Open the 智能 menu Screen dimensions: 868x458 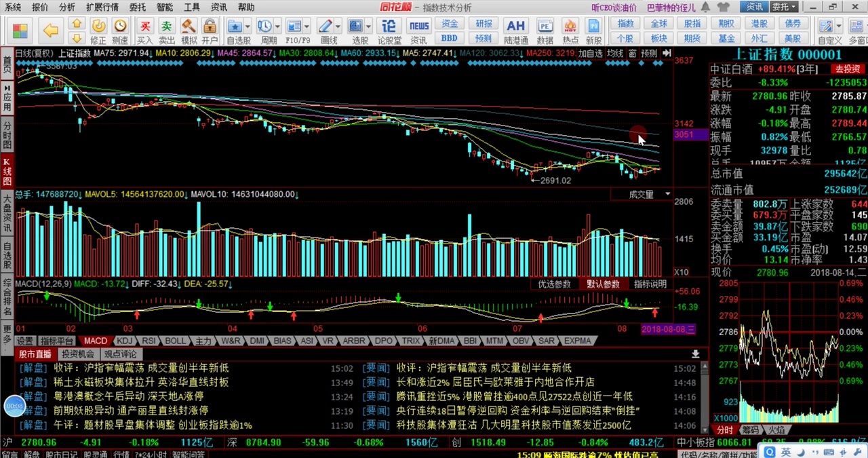164,7
